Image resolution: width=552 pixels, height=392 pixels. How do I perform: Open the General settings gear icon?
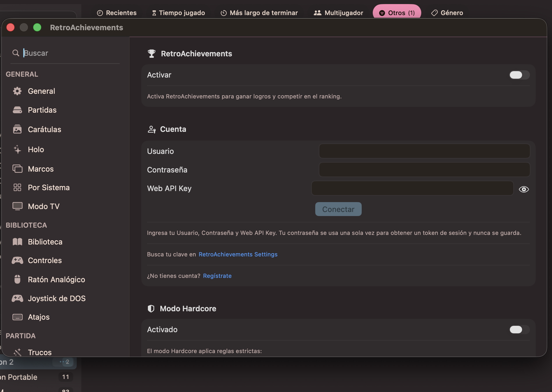17,91
